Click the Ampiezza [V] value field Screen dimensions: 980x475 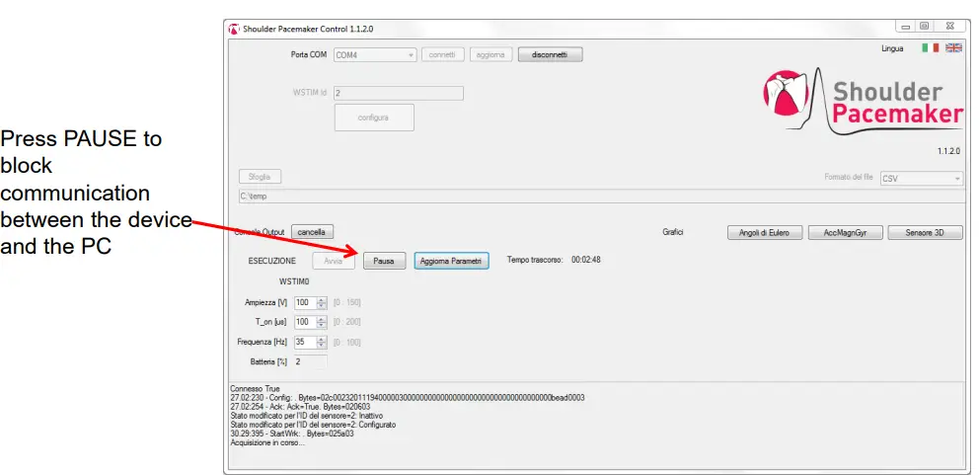tap(305, 302)
